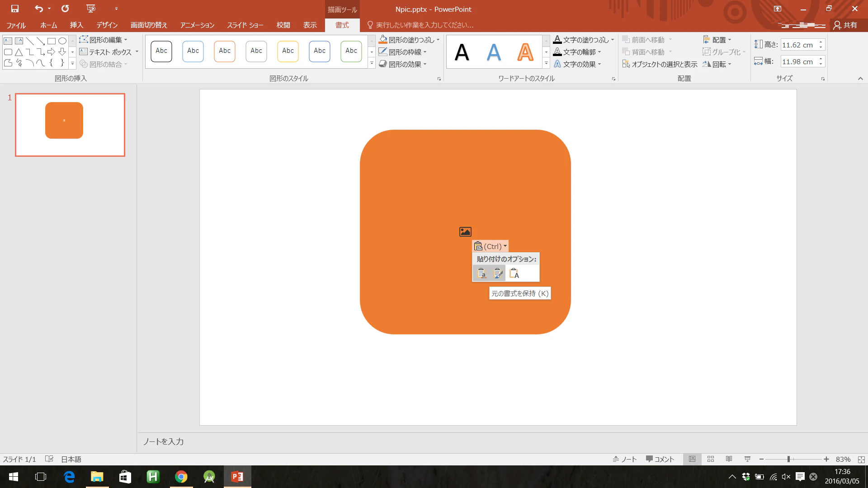
Task: Open Google Chrome from taskbar
Action: pyautogui.click(x=181, y=477)
